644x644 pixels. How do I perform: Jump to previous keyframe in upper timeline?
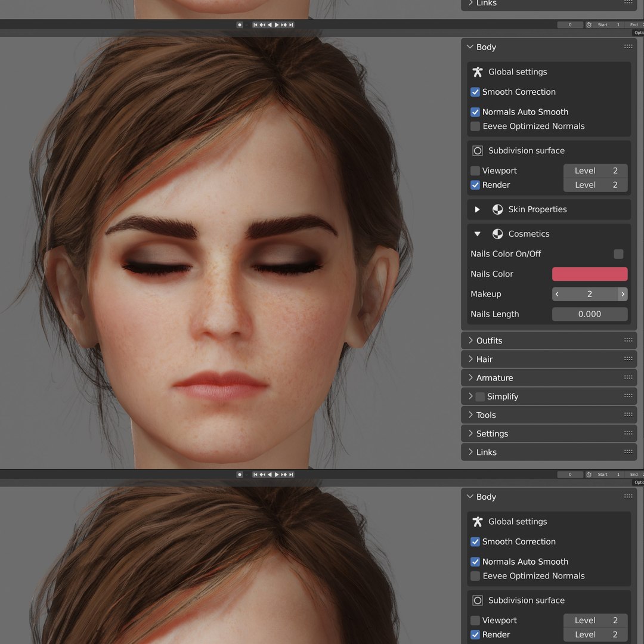click(262, 25)
